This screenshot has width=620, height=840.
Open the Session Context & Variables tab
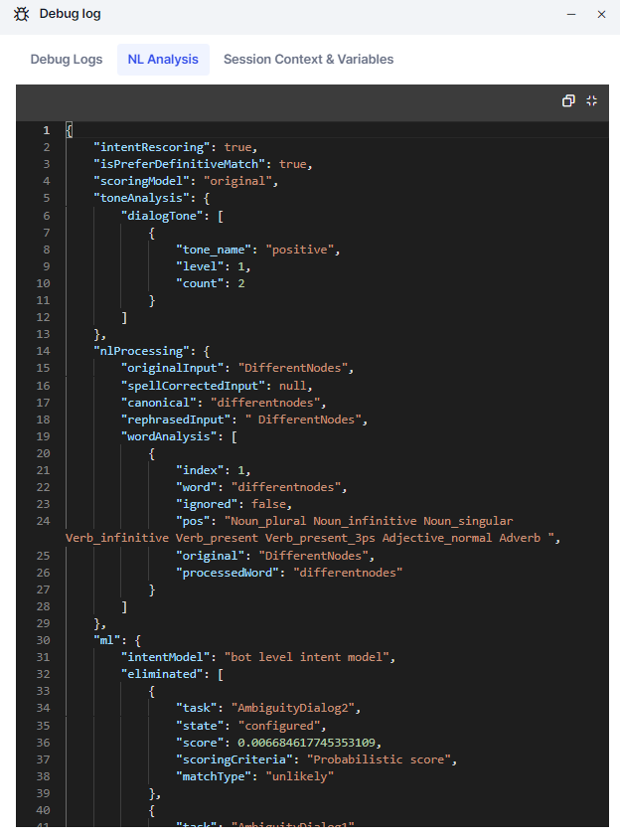(308, 60)
